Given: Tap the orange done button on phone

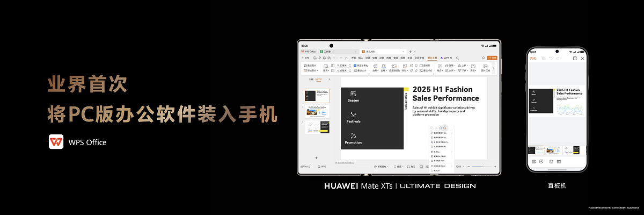Looking at the screenshot, I should [x=532, y=58].
